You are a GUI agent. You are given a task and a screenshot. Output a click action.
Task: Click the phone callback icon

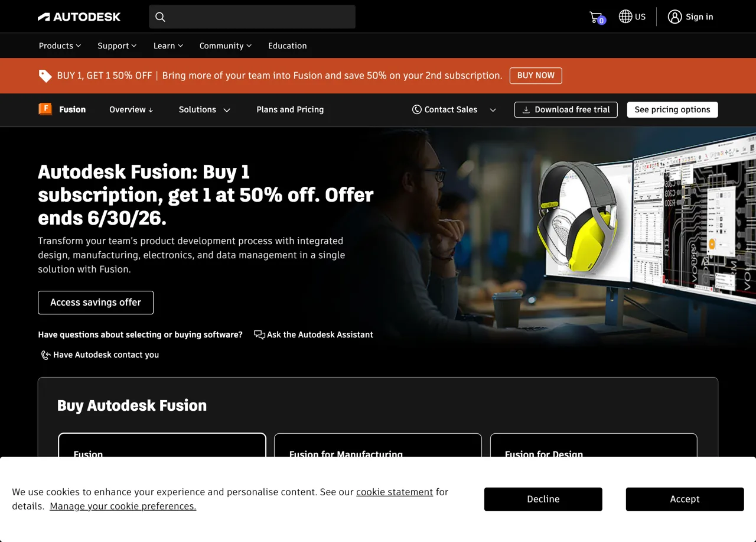tap(45, 355)
